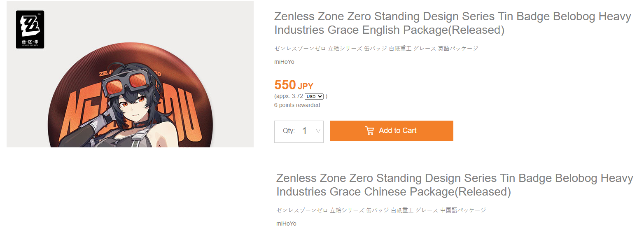Click Japanese subtitle ending 中国語パッケージ

click(381, 210)
